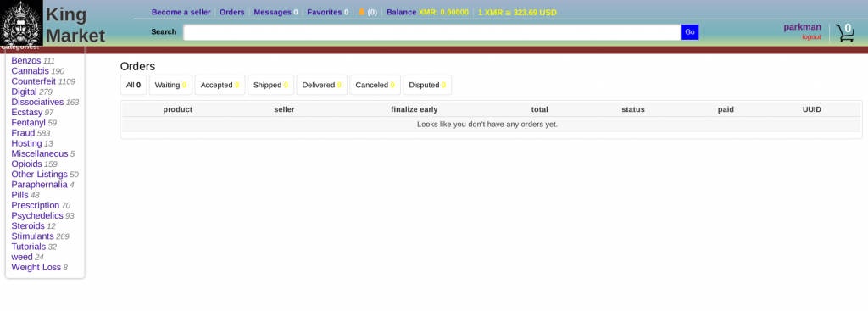Open the Benzos category

coord(26,61)
